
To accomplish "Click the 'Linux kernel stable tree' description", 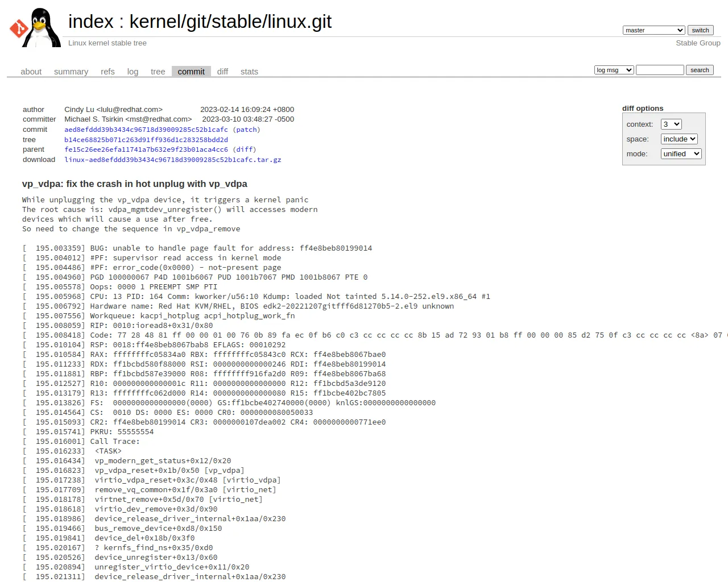I will tap(107, 43).
